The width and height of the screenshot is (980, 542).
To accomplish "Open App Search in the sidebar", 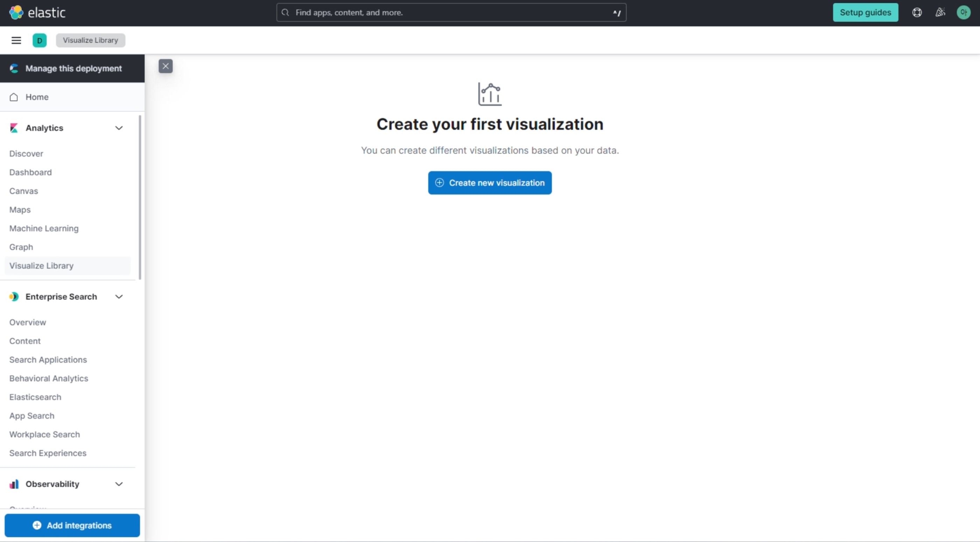I will (x=31, y=416).
